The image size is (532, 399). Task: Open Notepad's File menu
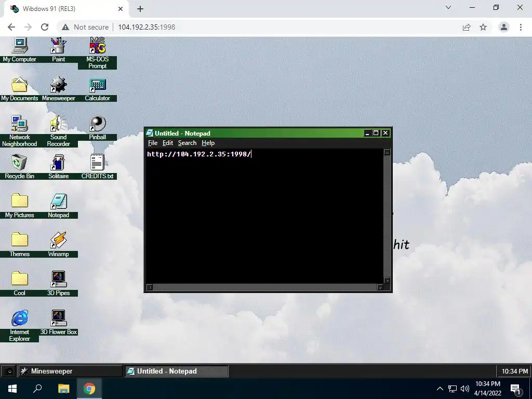click(153, 143)
